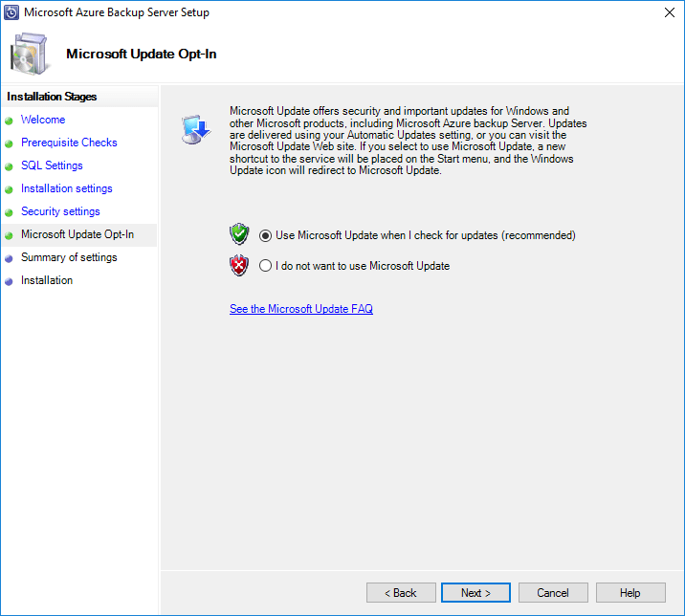Click green bullet beside SQL Settings
The width and height of the screenshot is (685, 616).
pos(9,166)
